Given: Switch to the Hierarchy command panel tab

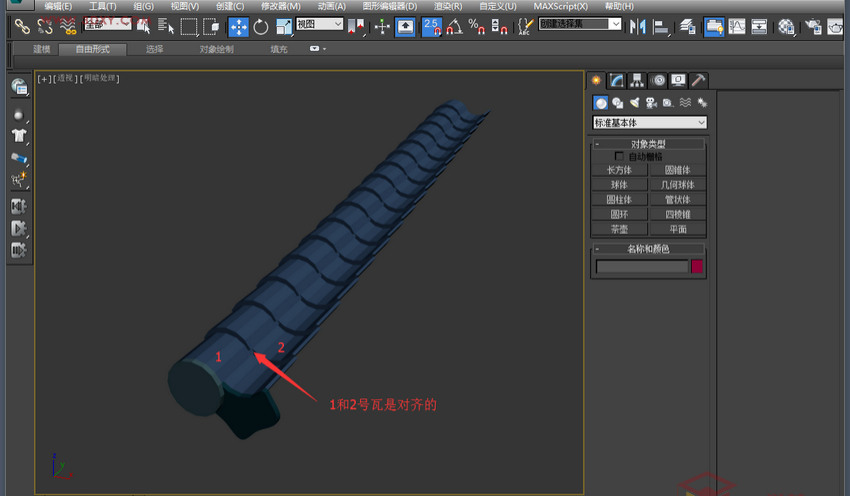Looking at the screenshot, I should pos(637,81).
